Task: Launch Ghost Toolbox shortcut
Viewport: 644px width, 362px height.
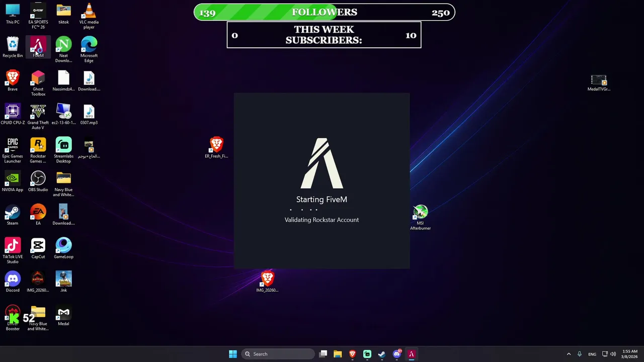Action: click(38, 83)
